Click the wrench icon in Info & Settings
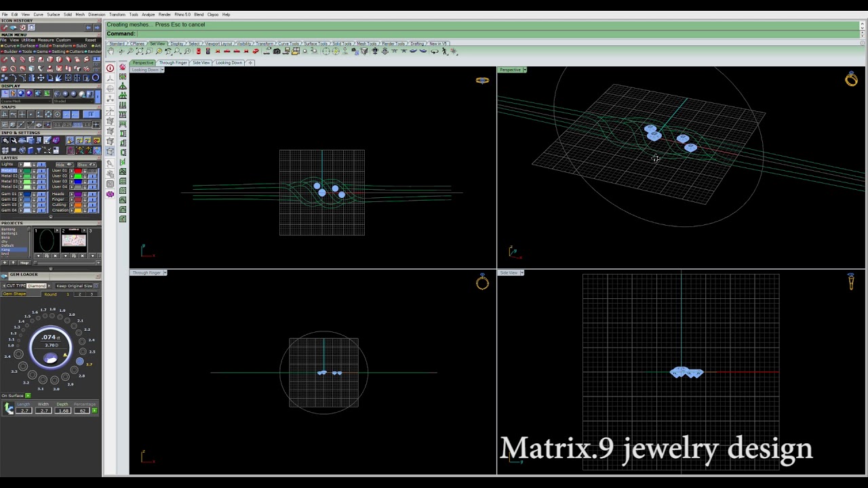The image size is (868, 488). [x=14, y=140]
